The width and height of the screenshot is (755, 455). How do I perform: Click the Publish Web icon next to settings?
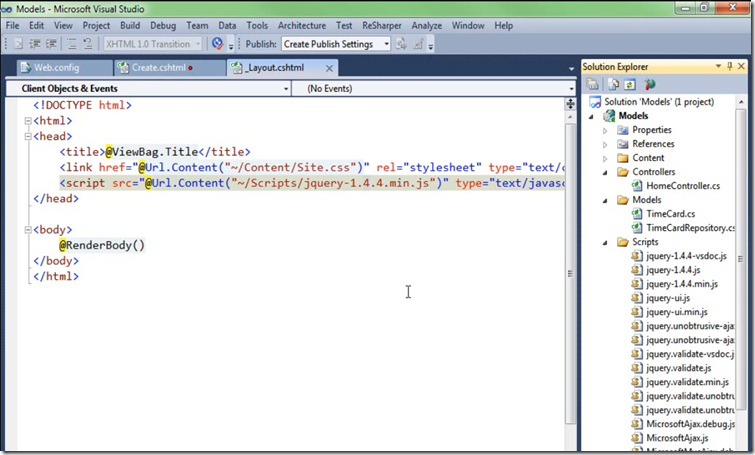(x=401, y=44)
